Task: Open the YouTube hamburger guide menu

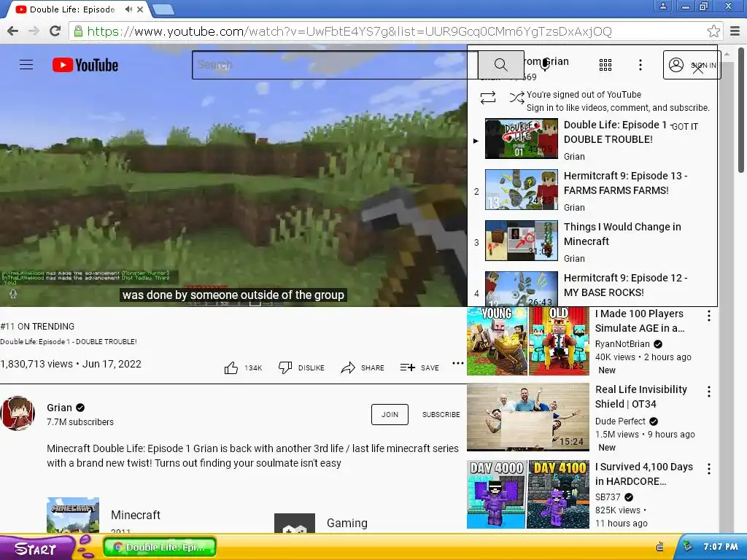Action: point(26,64)
